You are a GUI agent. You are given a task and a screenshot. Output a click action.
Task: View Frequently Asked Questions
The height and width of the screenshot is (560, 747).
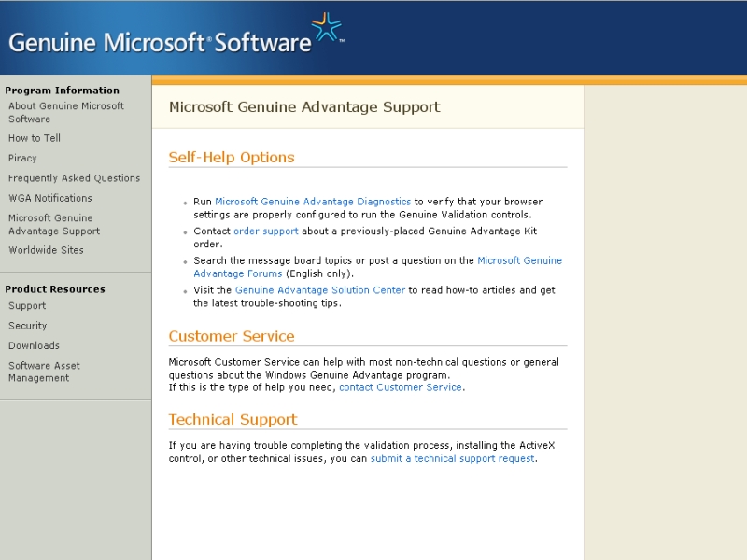(x=75, y=178)
